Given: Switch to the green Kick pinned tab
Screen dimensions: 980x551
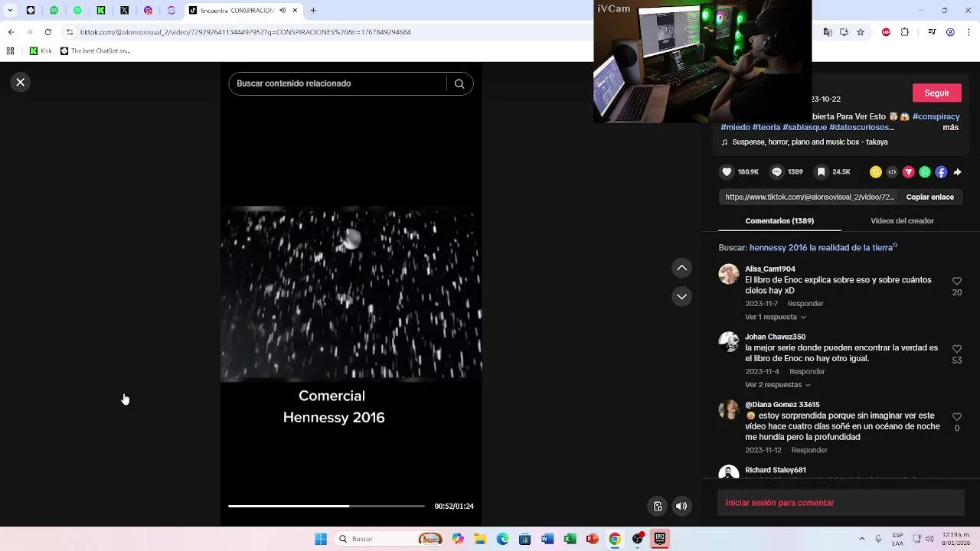Looking at the screenshot, I should (101, 11).
